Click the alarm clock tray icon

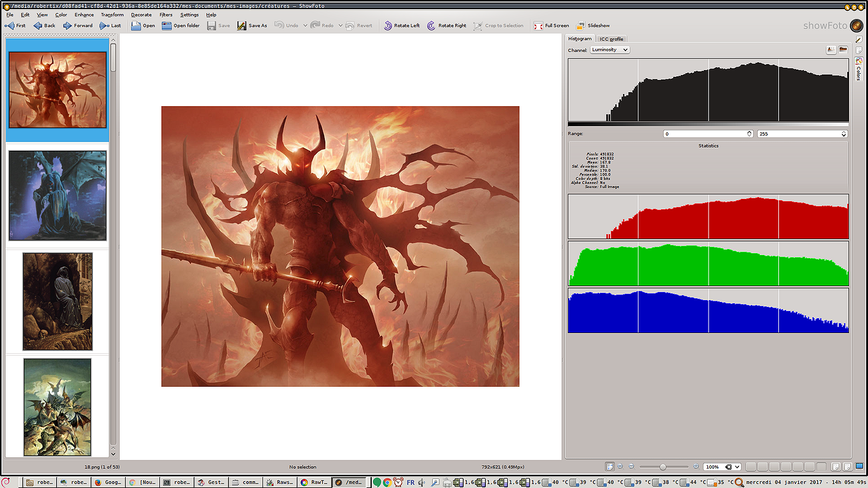point(398,482)
